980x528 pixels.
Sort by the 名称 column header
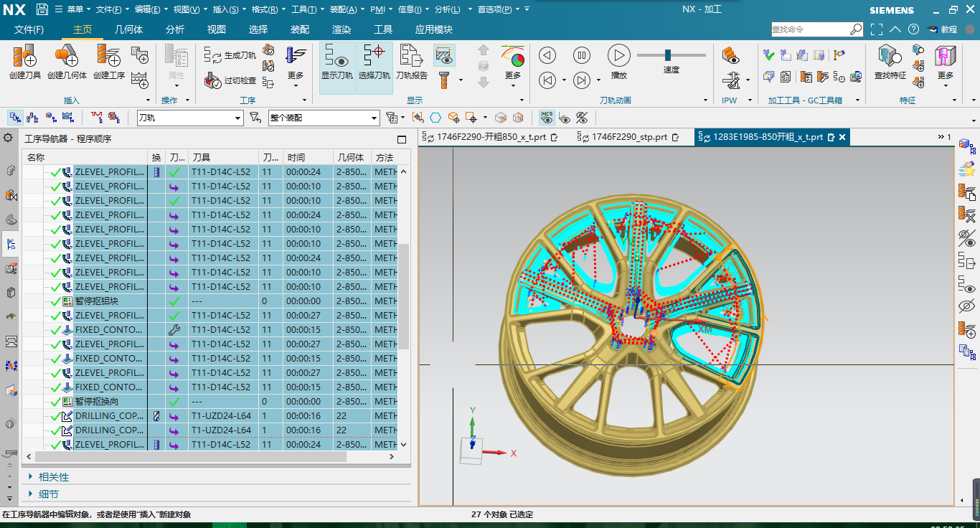85,157
